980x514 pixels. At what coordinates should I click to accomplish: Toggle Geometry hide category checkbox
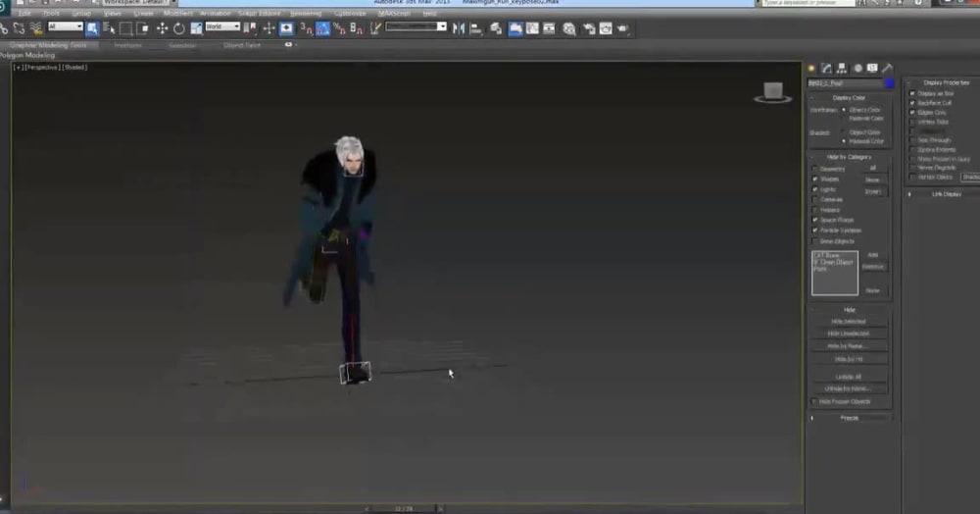[815, 169]
